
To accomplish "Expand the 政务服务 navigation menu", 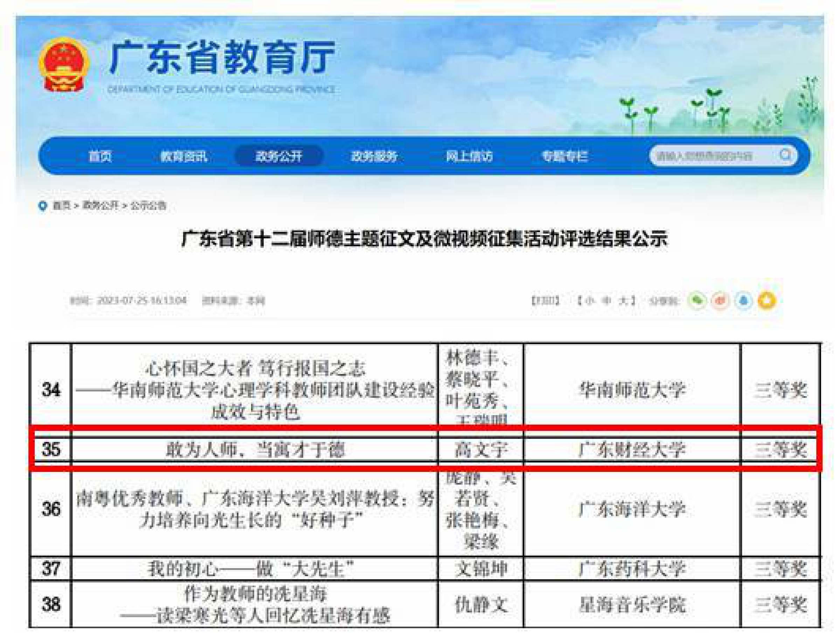I will click(374, 156).
